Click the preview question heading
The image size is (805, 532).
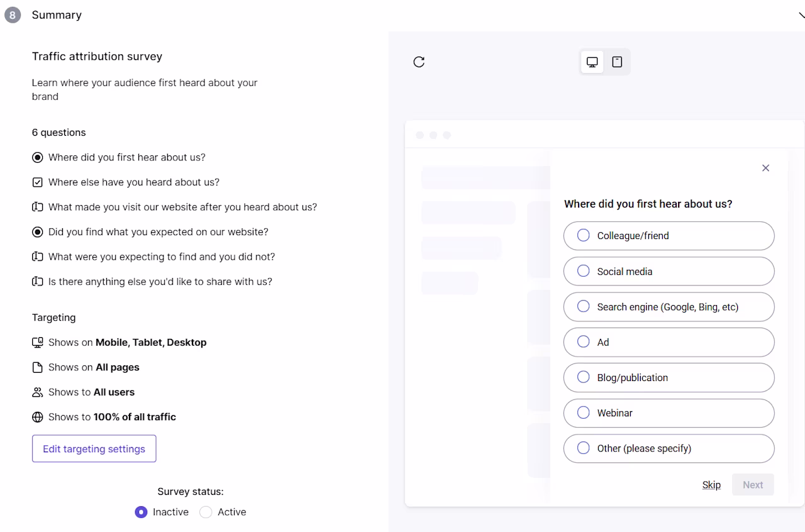coord(648,204)
